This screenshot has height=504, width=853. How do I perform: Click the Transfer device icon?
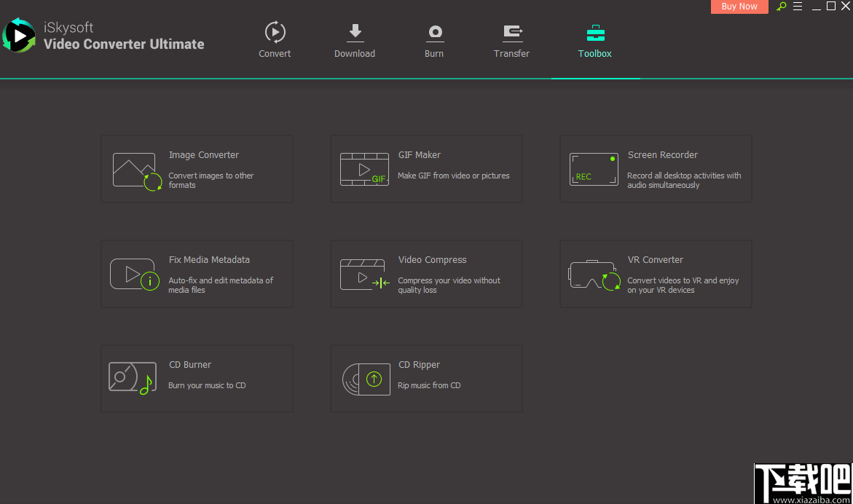[x=512, y=34]
